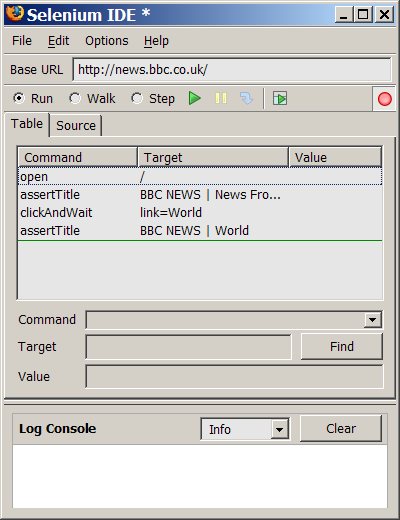Screen dimensions: 400x520
Task: Click the Target text field
Action: (x=189, y=347)
